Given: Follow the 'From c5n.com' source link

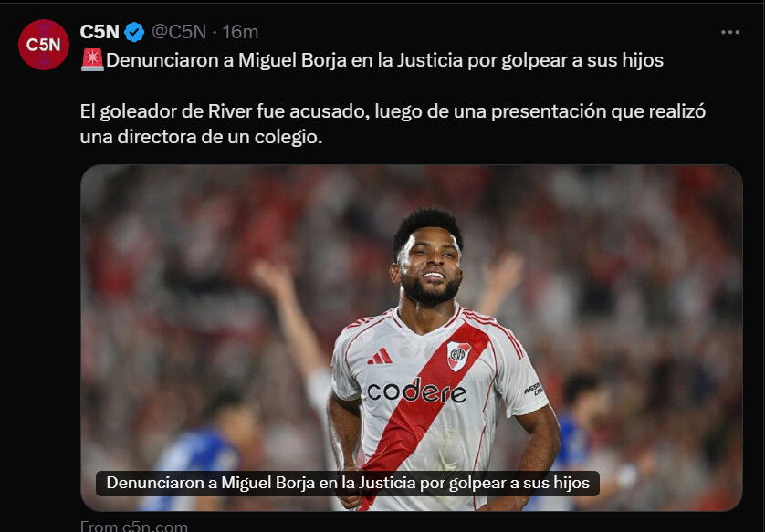Looking at the screenshot, I should [134, 527].
